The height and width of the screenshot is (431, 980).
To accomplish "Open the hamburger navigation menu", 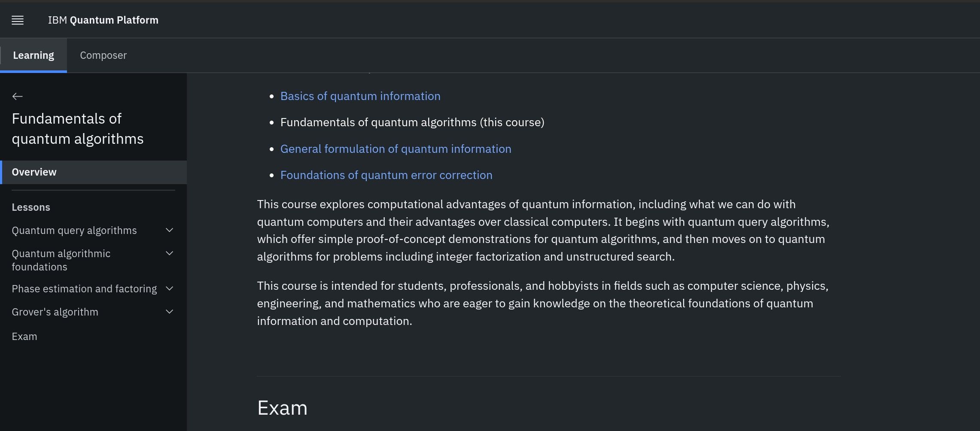I will click(x=18, y=20).
